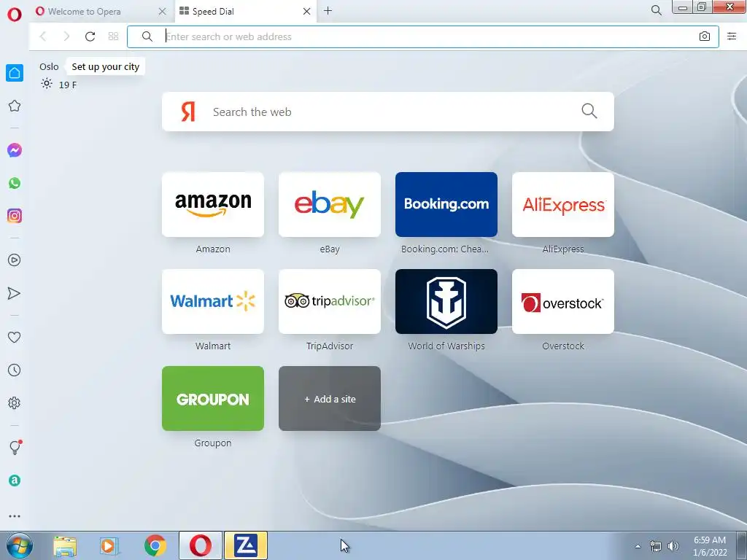
Task: Click the green 'a' icon in sidebar
Action: (15, 481)
